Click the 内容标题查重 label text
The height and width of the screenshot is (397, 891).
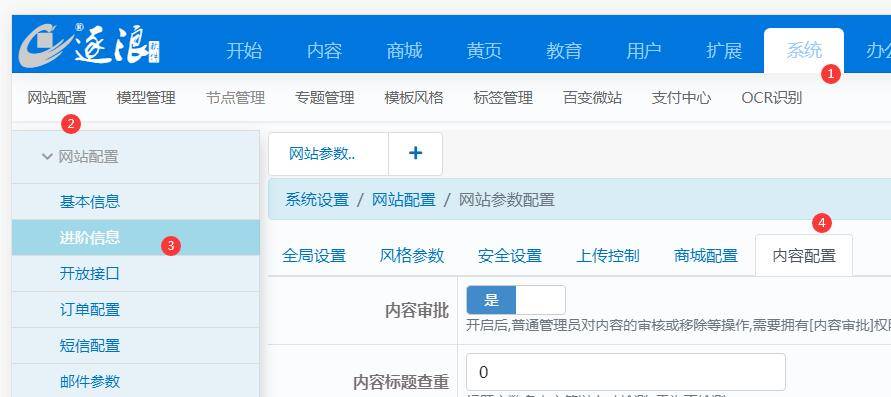point(401,382)
